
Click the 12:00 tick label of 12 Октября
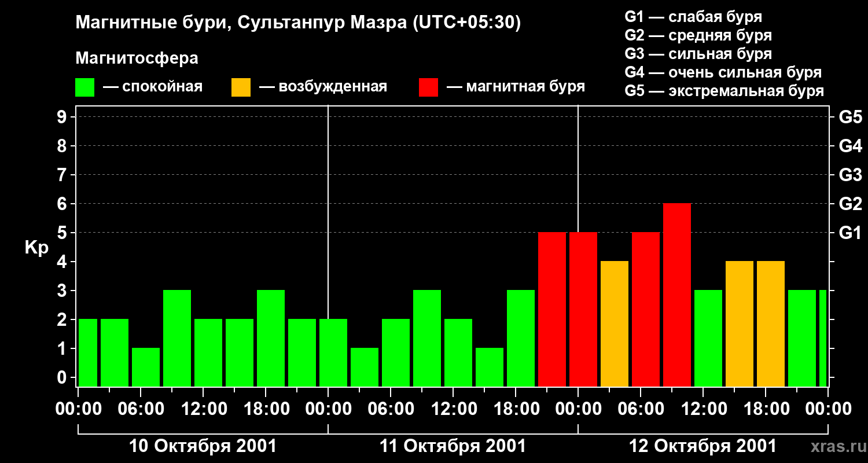point(703,409)
